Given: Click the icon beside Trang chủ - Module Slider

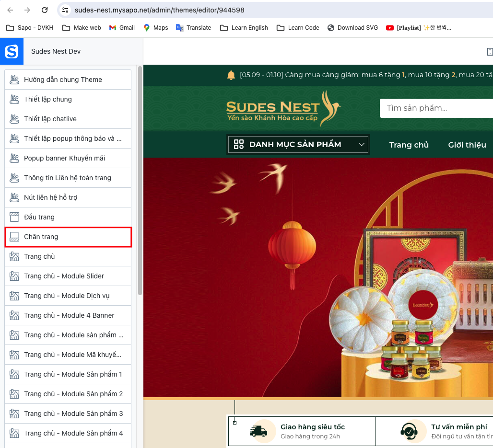Looking at the screenshot, I should pyautogui.click(x=14, y=276).
